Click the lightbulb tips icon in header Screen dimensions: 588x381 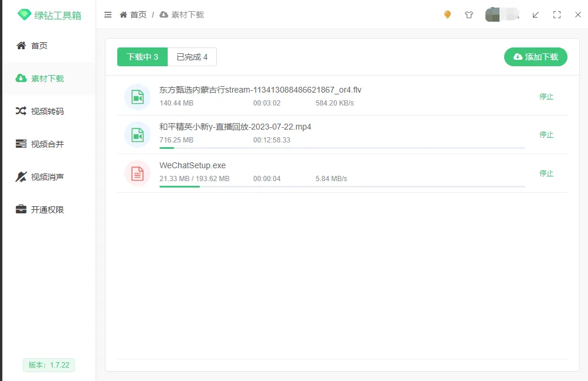pyautogui.click(x=447, y=15)
